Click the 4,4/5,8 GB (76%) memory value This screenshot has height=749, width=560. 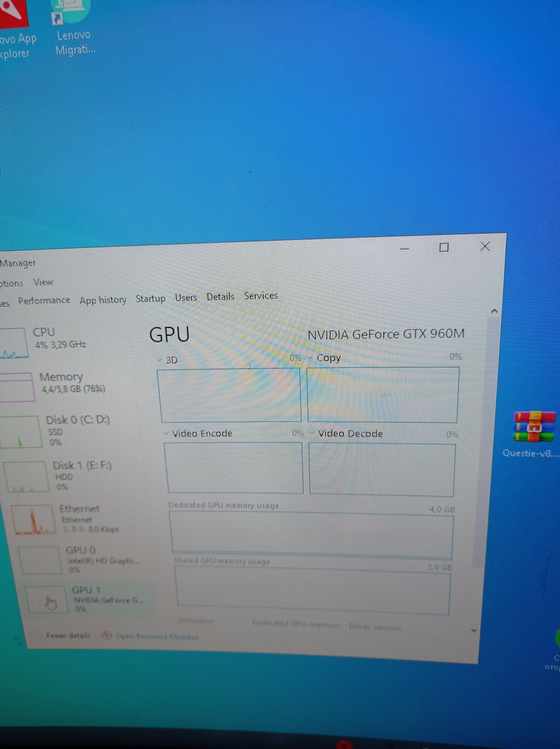click(x=73, y=389)
